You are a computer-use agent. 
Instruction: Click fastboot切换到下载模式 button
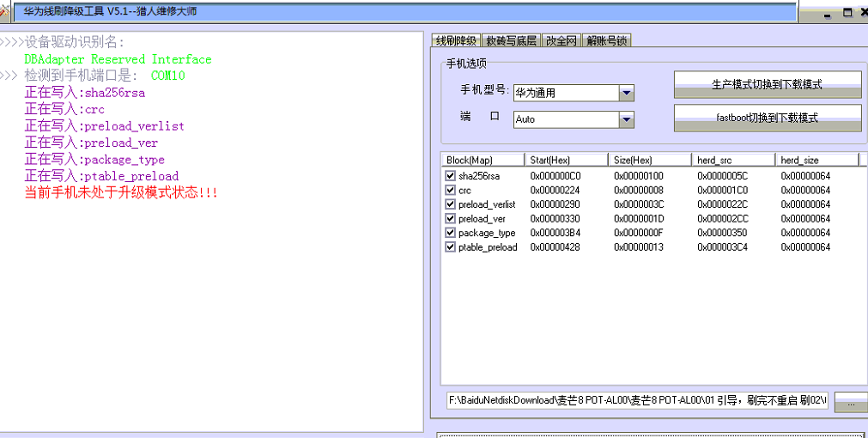tap(768, 118)
